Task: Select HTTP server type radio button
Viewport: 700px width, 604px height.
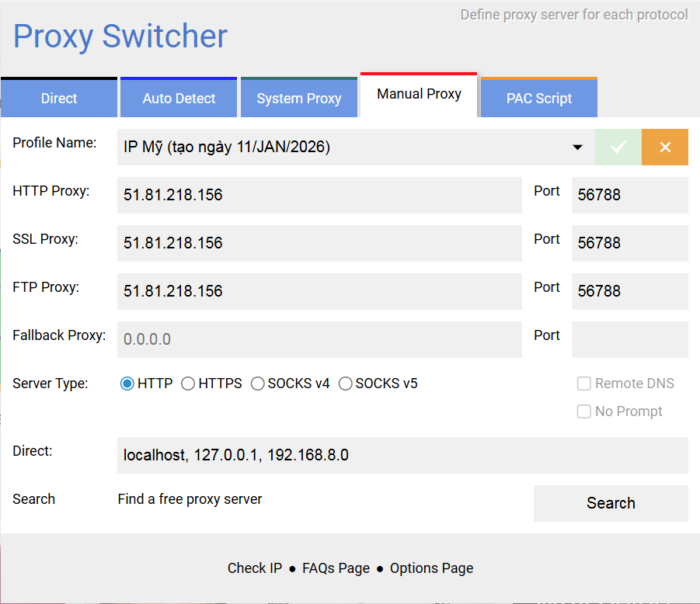Action: point(127,384)
